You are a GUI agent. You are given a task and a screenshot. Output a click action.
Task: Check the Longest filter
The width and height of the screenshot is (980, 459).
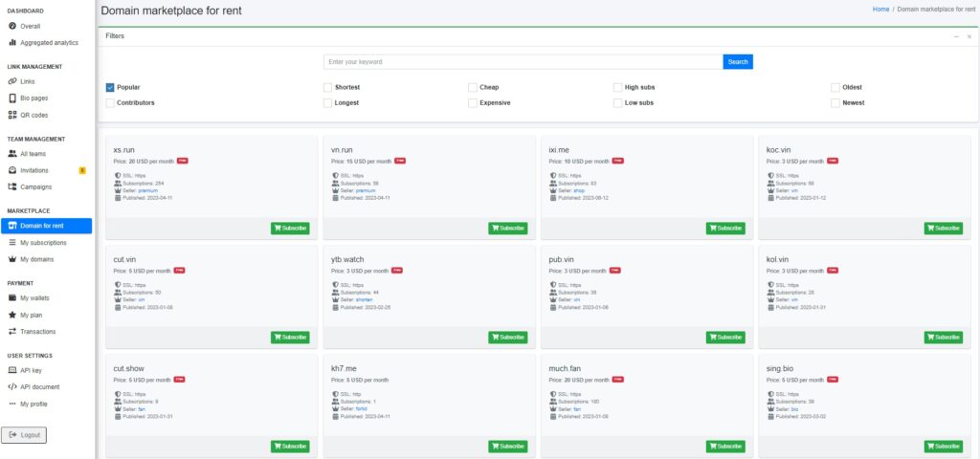[327, 103]
